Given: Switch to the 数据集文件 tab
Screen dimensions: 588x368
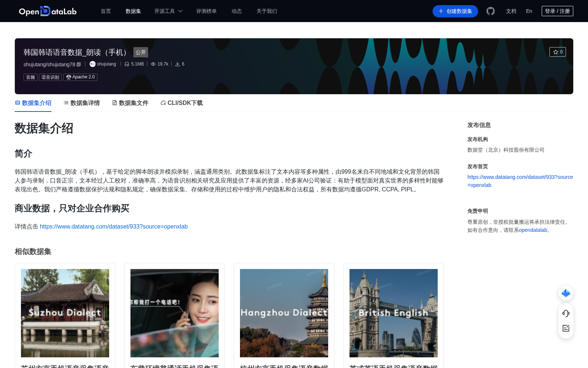Looking at the screenshot, I should point(130,103).
